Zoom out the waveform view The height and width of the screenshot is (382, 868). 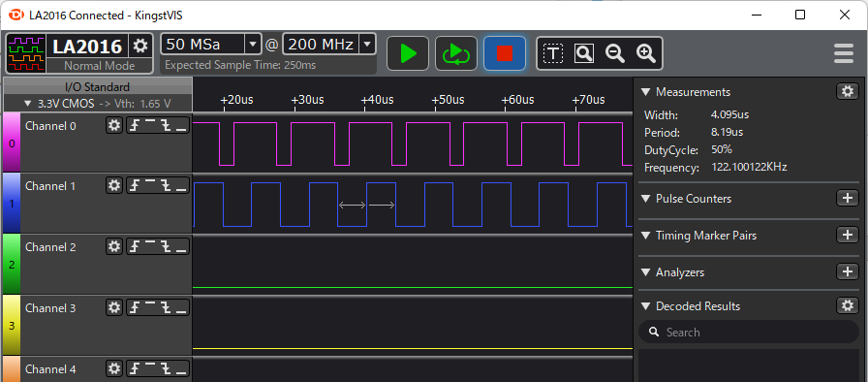pos(615,53)
